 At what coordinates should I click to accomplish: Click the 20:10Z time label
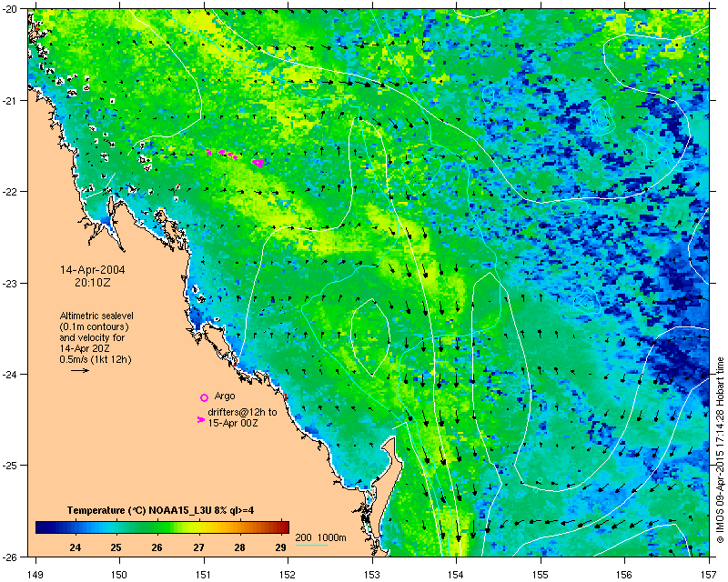point(93,283)
